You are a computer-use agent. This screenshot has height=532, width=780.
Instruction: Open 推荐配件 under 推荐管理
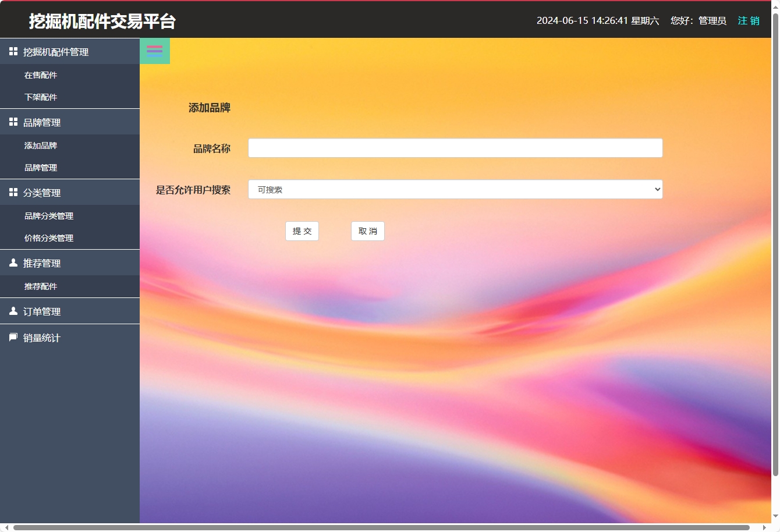click(41, 286)
